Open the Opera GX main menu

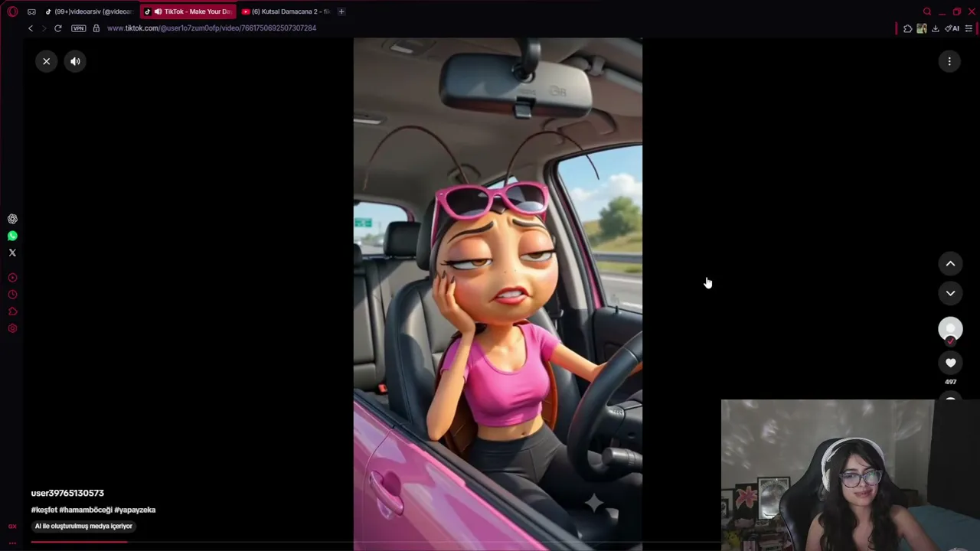tap(12, 11)
